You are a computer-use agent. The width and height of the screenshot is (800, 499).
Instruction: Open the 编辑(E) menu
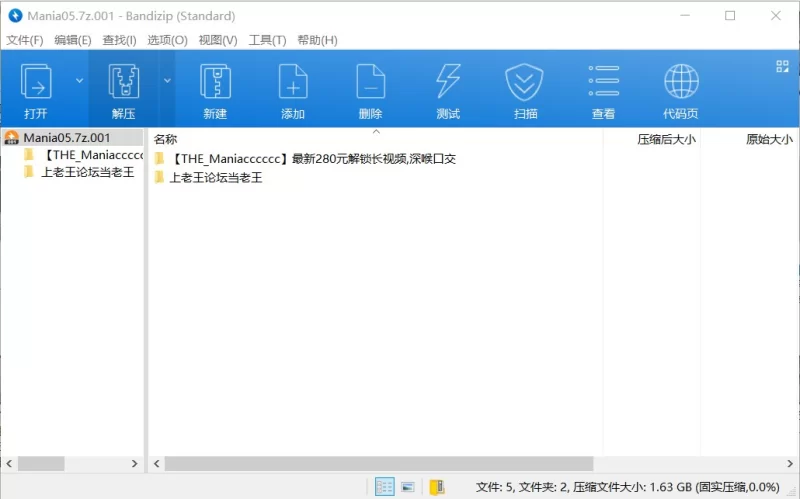[72, 40]
